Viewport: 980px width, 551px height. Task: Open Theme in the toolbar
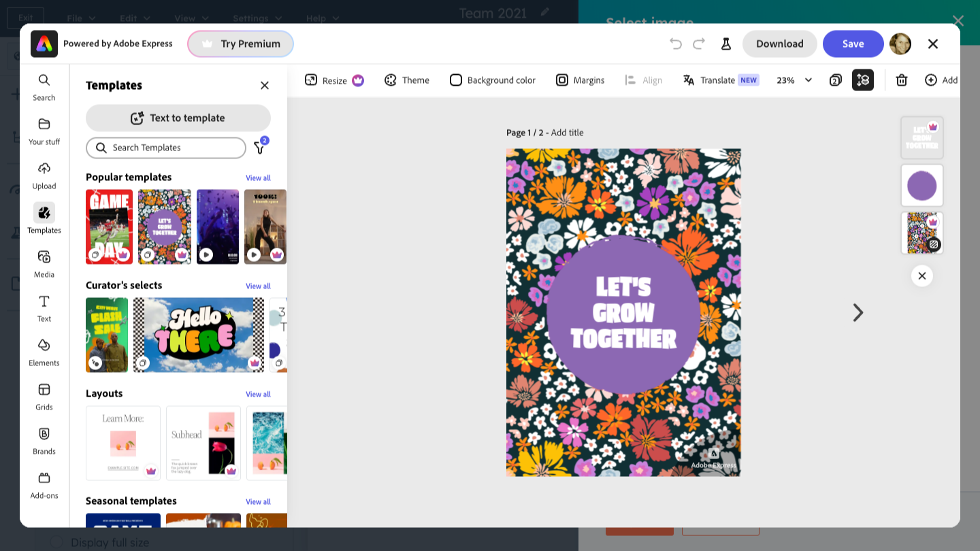coord(407,80)
